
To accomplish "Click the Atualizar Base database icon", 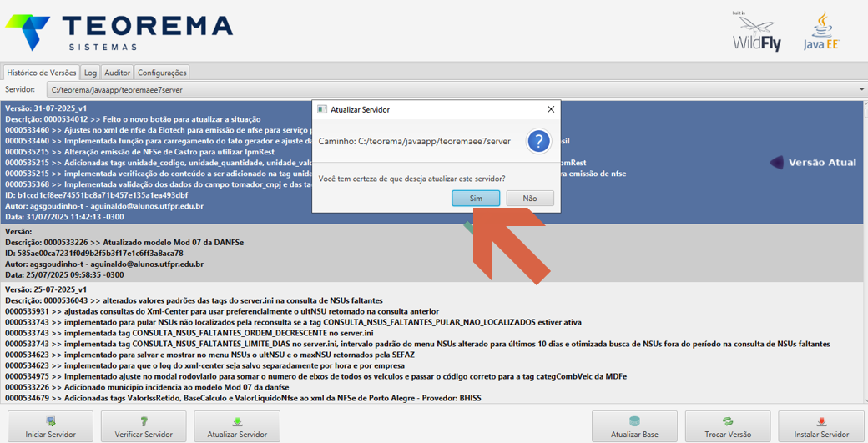I will 634,421.
